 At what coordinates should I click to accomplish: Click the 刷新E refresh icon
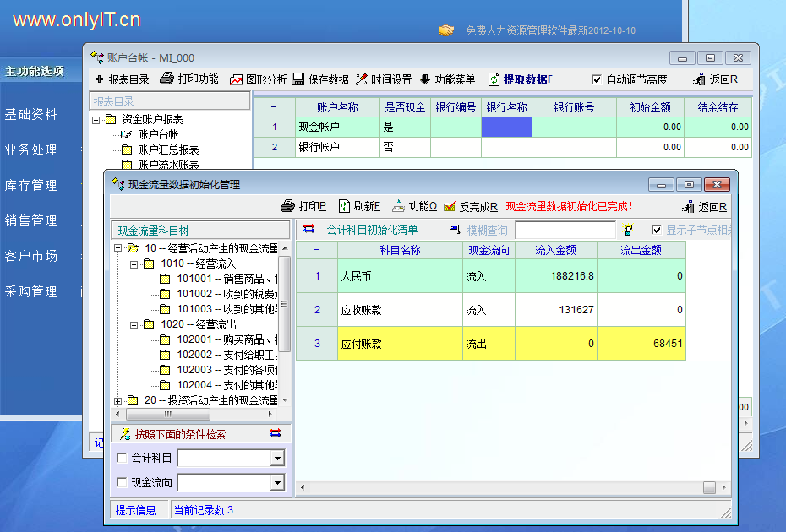point(345,206)
